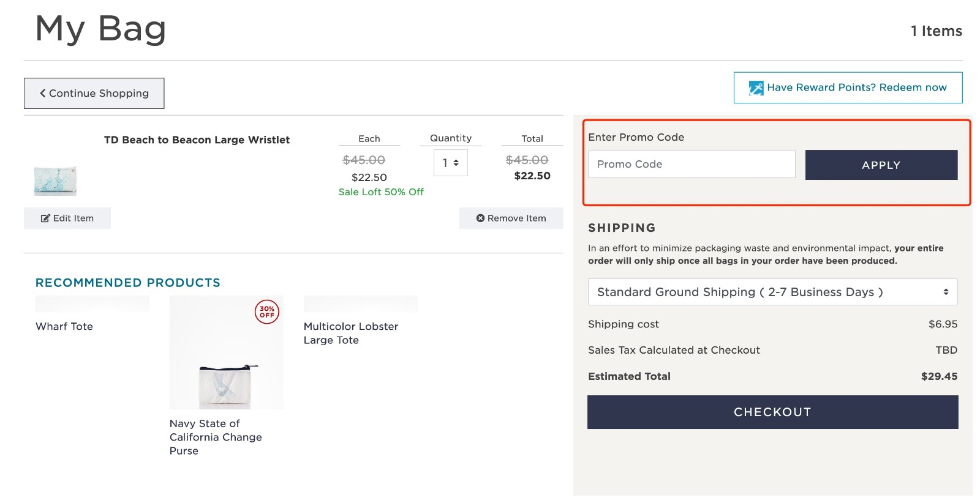
Task: Click the Continue Shopping button
Action: coord(94,93)
